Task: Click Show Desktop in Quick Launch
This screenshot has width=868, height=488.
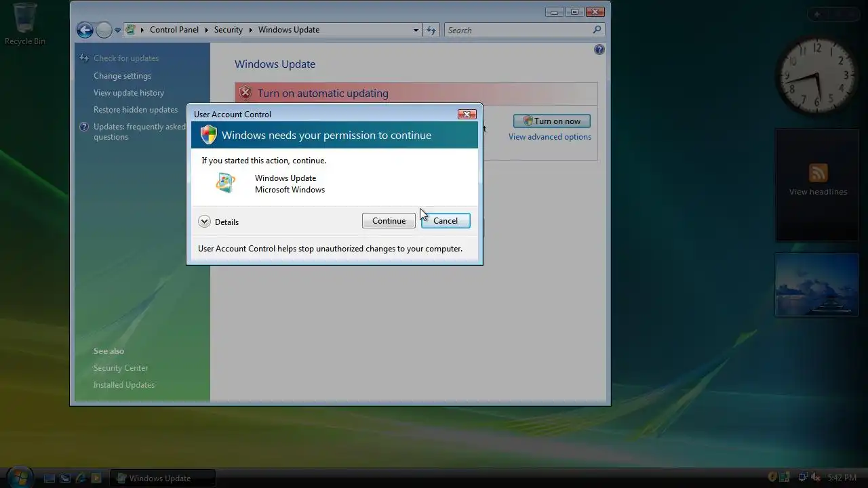Action: [50, 478]
